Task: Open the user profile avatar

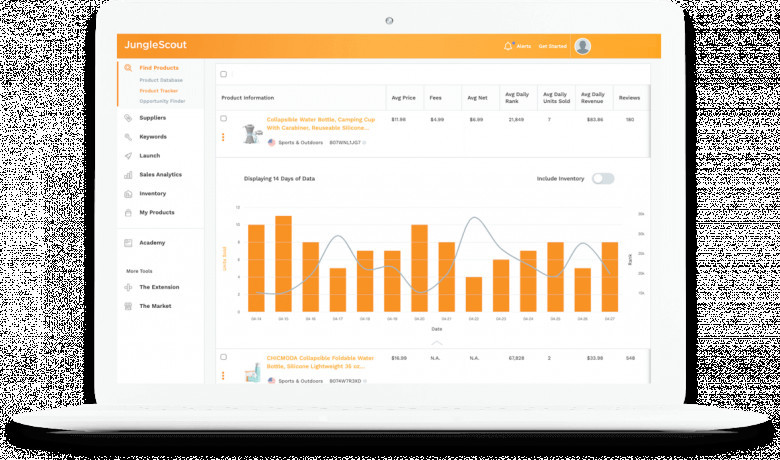Action: coord(583,46)
